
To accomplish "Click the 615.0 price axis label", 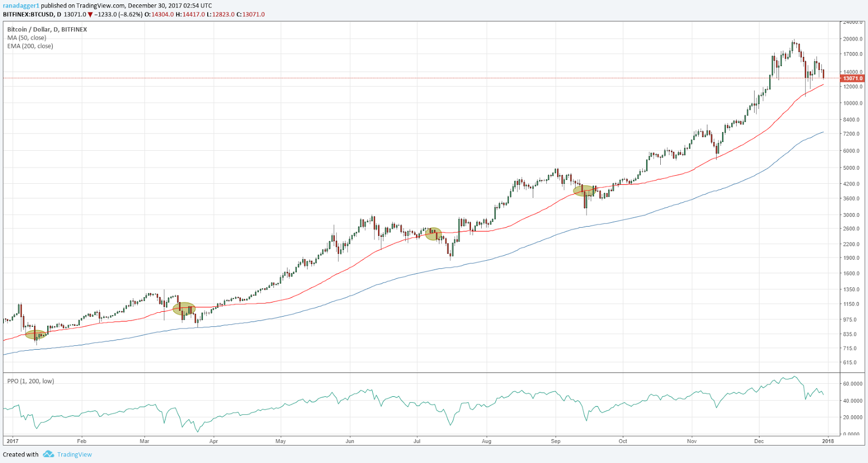I will pos(850,362).
